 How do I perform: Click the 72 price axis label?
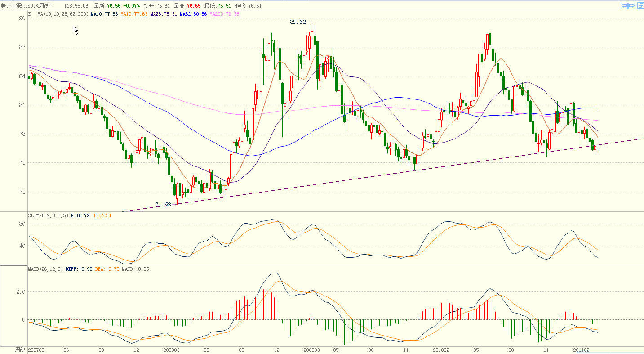[x=22, y=192]
